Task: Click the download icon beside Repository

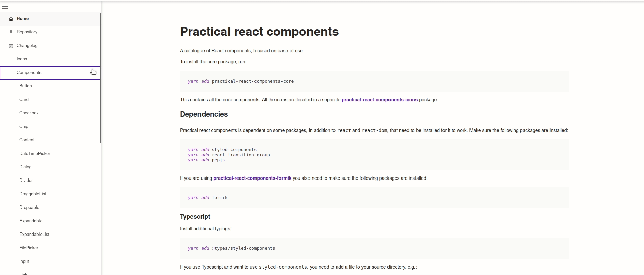Action: (x=11, y=32)
